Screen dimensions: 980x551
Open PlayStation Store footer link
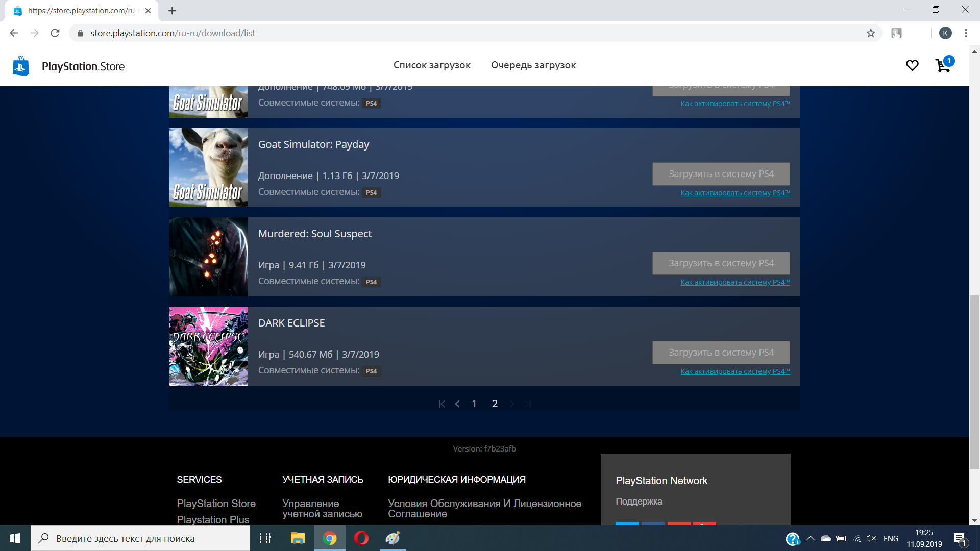point(216,504)
